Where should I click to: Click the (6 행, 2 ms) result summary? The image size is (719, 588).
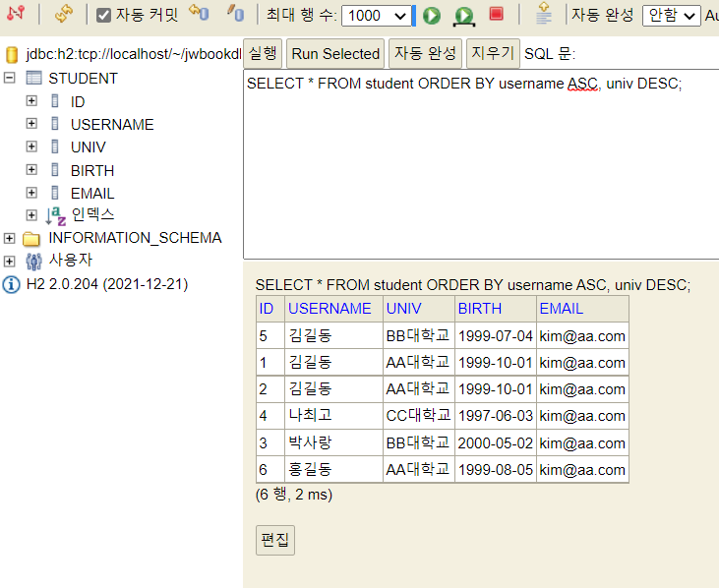tap(294, 495)
